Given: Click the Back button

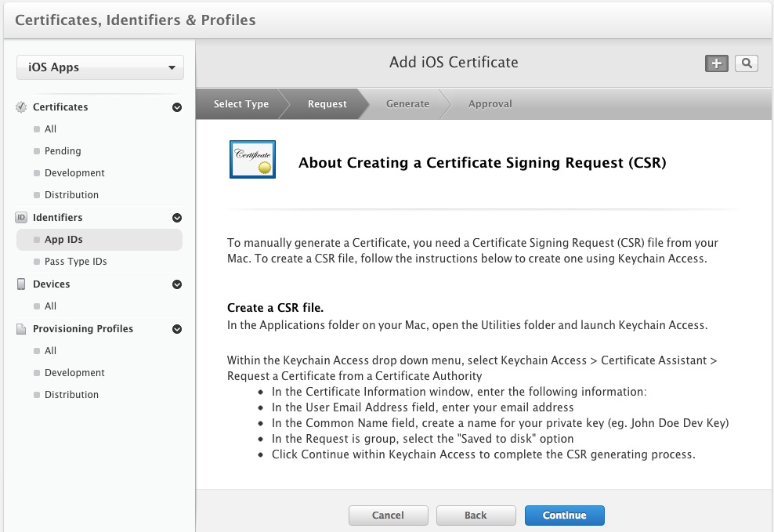Looking at the screenshot, I should pos(476,516).
